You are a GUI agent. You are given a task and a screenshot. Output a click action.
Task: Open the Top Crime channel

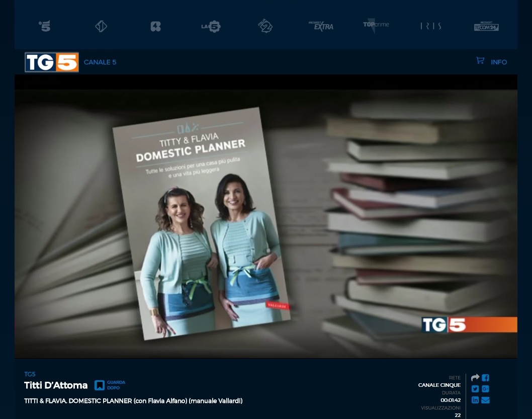point(376,25)
